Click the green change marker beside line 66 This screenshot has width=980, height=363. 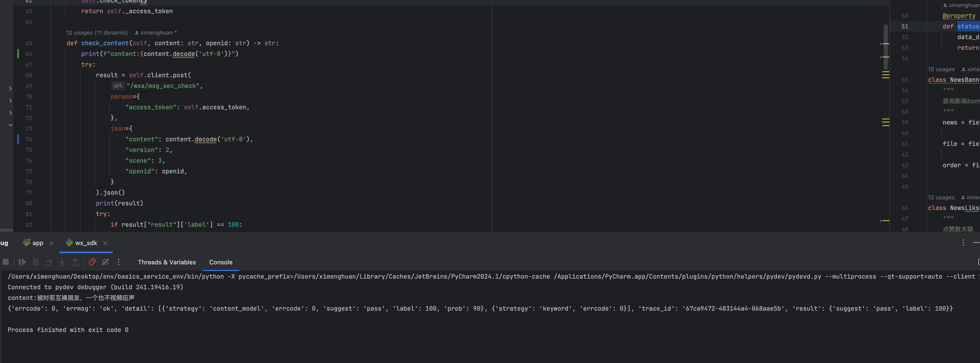click(x=18, y=54)
